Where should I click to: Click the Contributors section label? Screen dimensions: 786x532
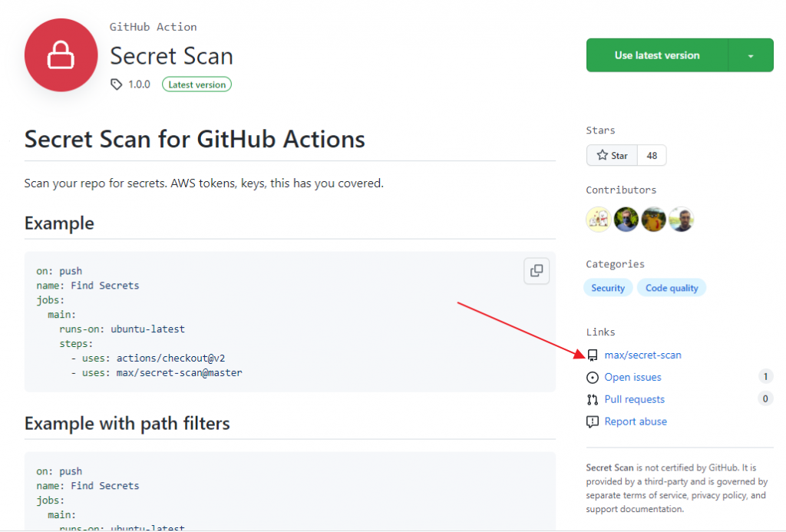pos(621,190)
